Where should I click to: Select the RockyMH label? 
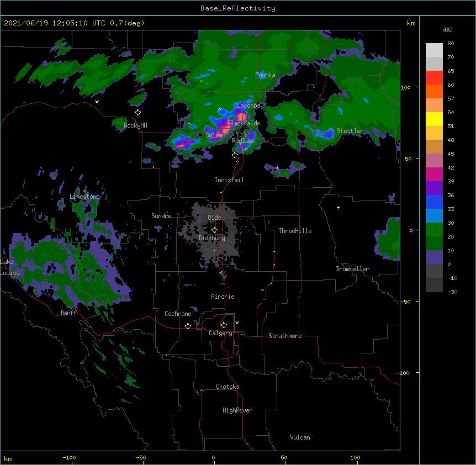coord(135,125)
